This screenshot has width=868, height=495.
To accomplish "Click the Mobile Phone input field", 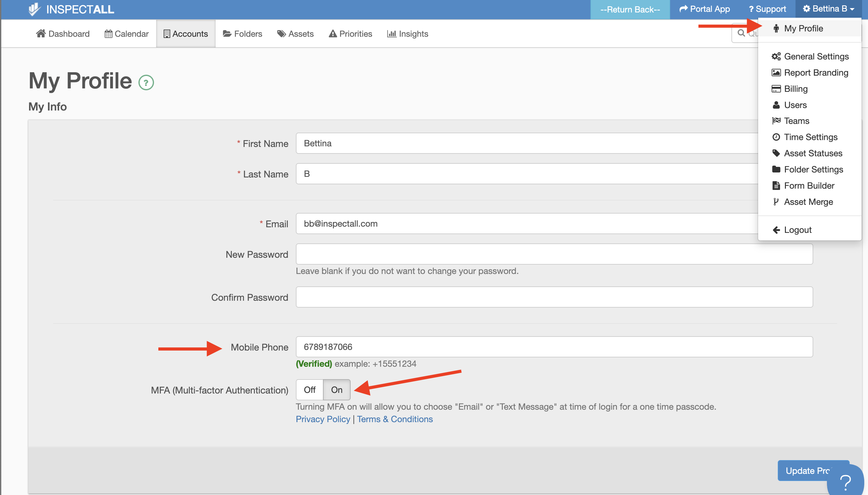I will tap(554, 347).
